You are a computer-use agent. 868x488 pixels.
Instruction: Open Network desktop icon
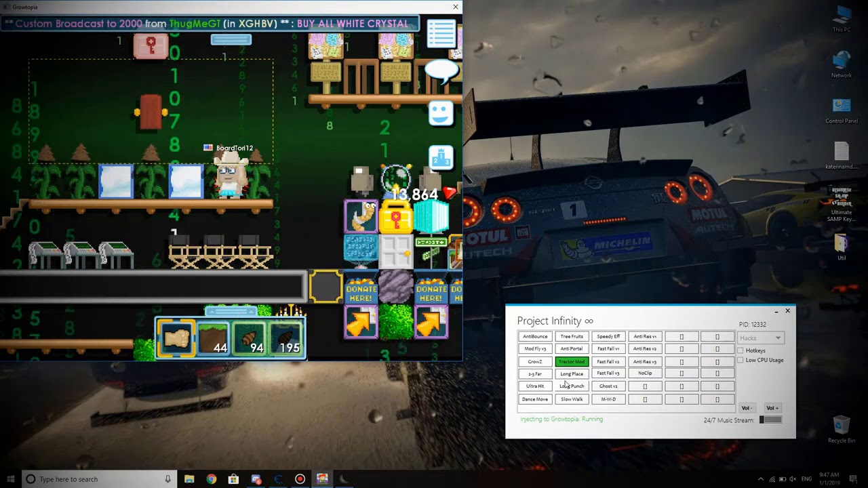842,64
